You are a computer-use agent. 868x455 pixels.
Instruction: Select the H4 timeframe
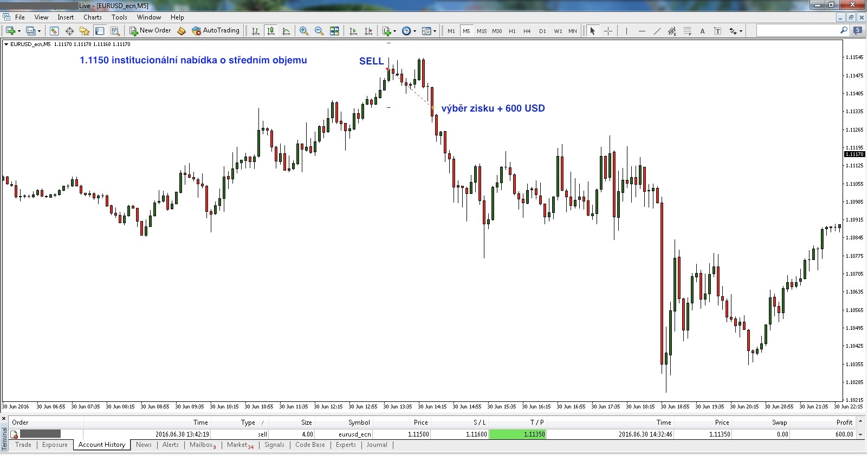coord(527,31)
